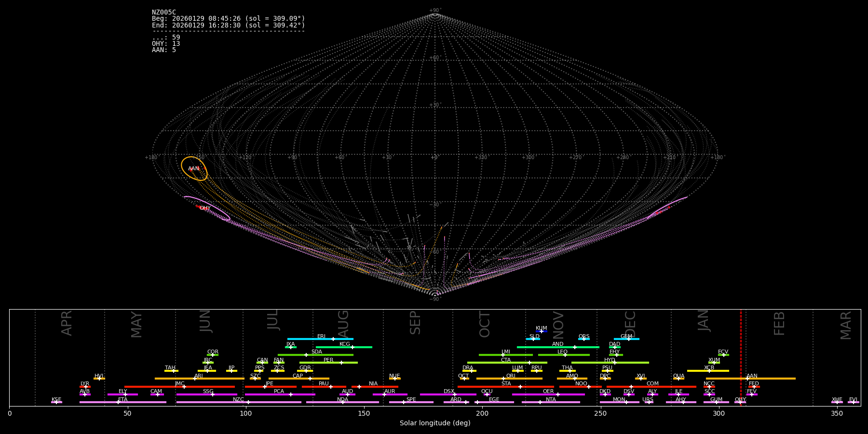Click the EVI shower label

[853, 400]
